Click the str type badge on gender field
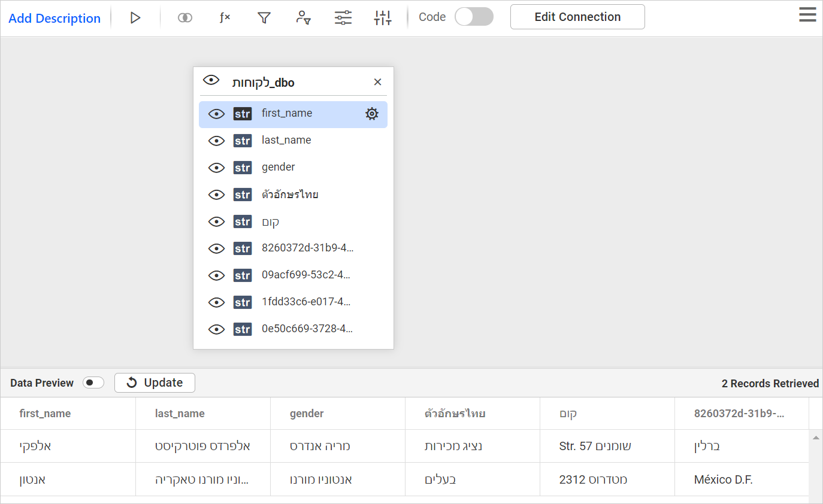 click(243, 167)
